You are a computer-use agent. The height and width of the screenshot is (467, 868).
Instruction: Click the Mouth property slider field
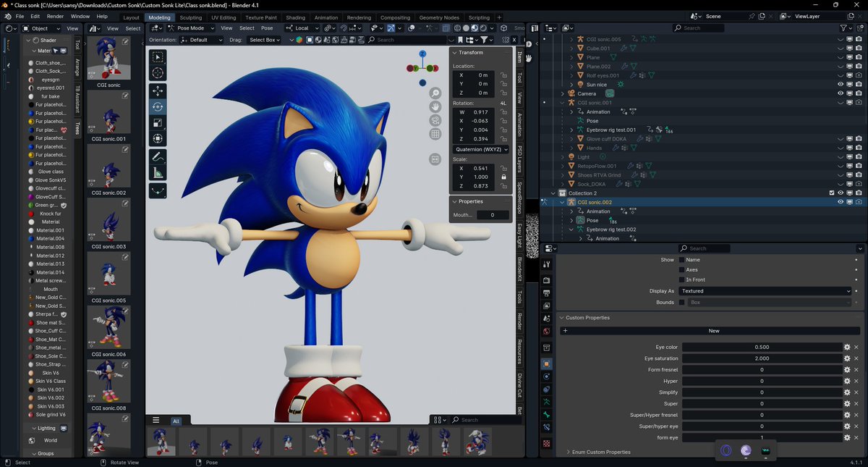pyautogui.click(x=492, y=215)
